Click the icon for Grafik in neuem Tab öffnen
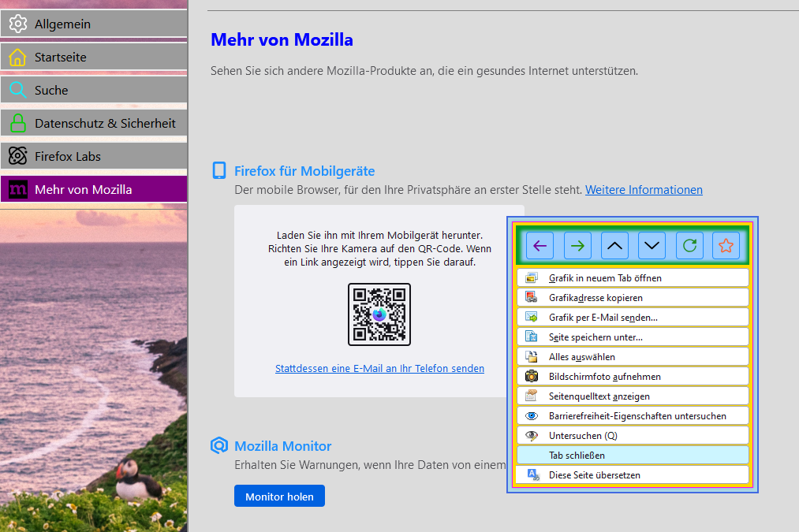Viewport: 799px width, 532px height. point(532,277)
